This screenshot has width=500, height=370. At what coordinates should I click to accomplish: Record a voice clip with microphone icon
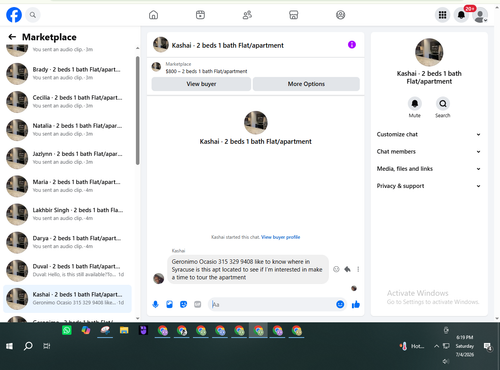[x=155, y=304]
